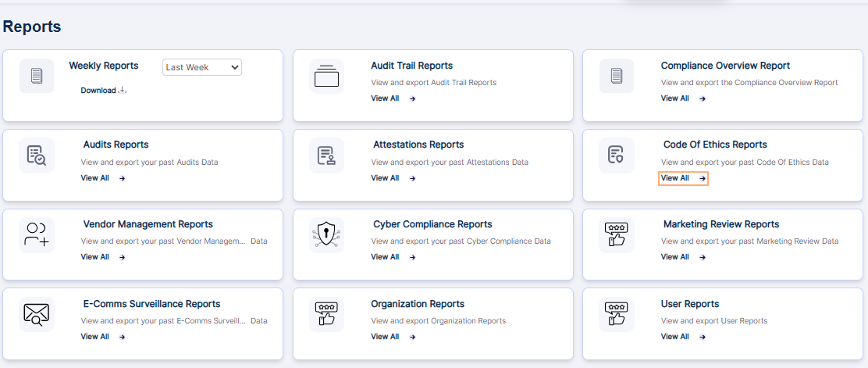View All under Cyber Compliance Reports
868x368 pixels.
point(385,256)
